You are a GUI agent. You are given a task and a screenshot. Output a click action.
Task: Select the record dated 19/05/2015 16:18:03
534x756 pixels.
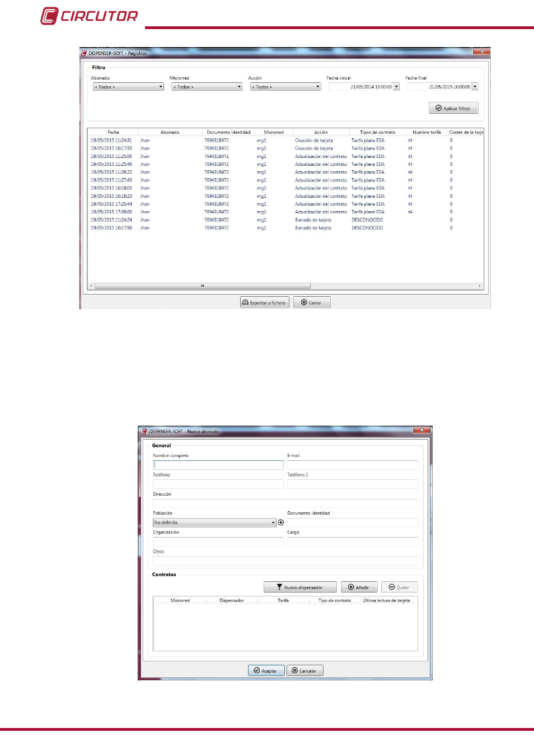click(285, 188)
